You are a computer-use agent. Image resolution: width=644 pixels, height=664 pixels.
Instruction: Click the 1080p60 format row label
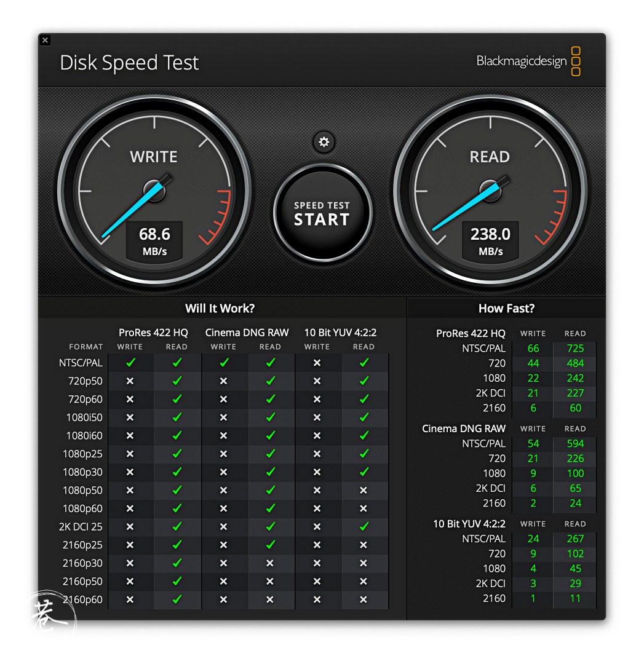pos(82,508)
